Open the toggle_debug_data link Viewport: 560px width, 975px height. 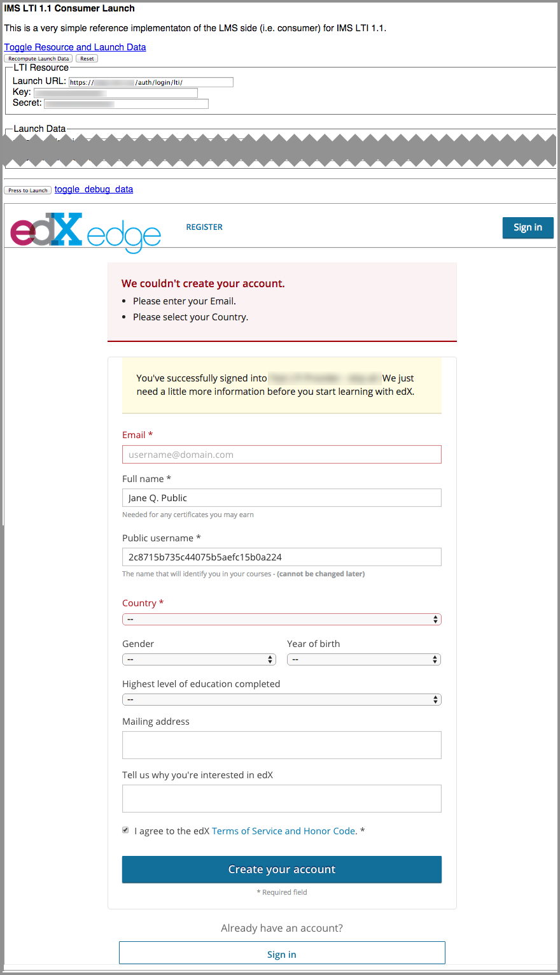point(93,189)
